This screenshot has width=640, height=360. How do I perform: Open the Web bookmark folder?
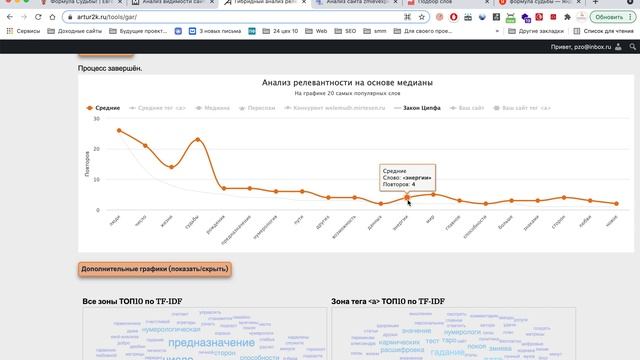point(316,31)
